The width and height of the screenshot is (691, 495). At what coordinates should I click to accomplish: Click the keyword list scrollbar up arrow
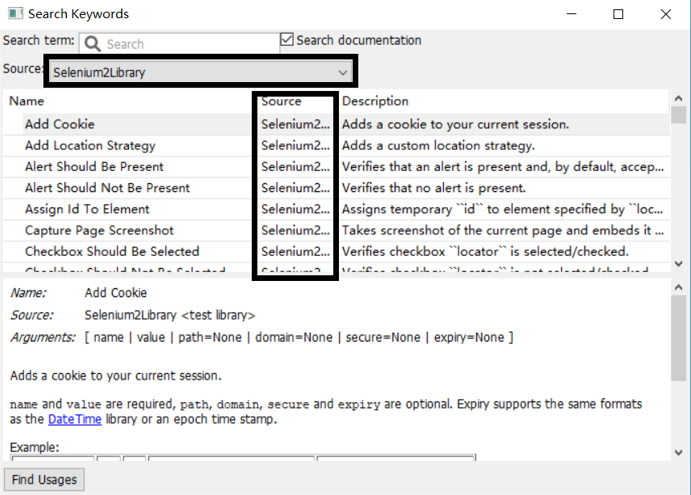pyautogui.click(x=679, y=98)
